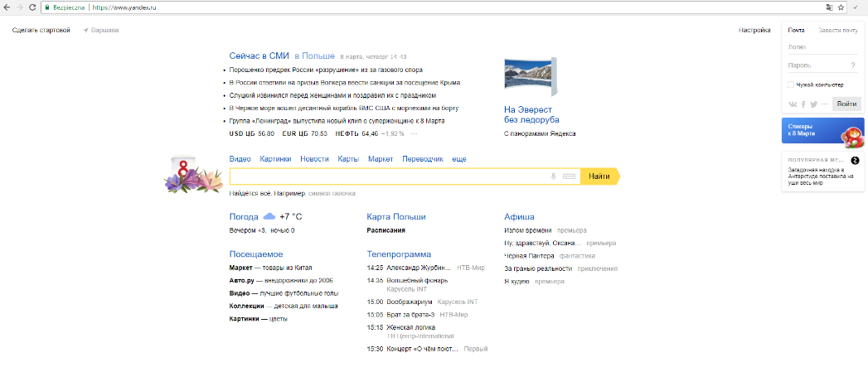
Task: Open the Переводчик tab above search
Action: pos(423,159)
